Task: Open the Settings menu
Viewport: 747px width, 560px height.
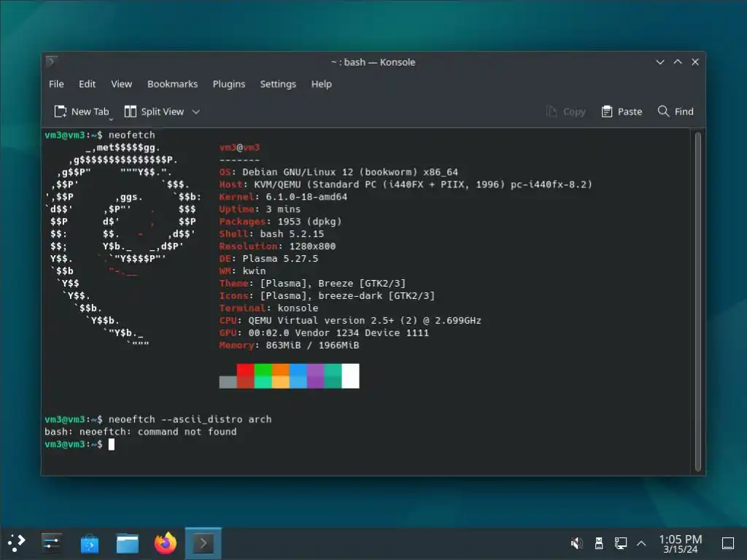Action: coord(278,84)
